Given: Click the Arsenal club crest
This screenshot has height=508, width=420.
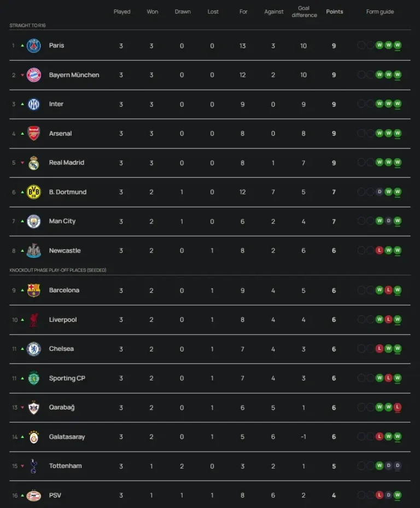Looking at the screenshot, I should [34, 134].
